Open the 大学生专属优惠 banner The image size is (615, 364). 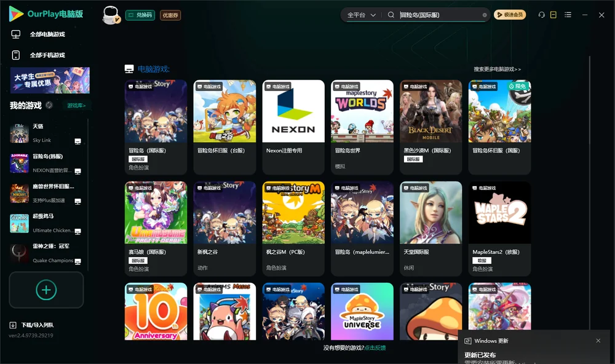(x=50, y=80)
